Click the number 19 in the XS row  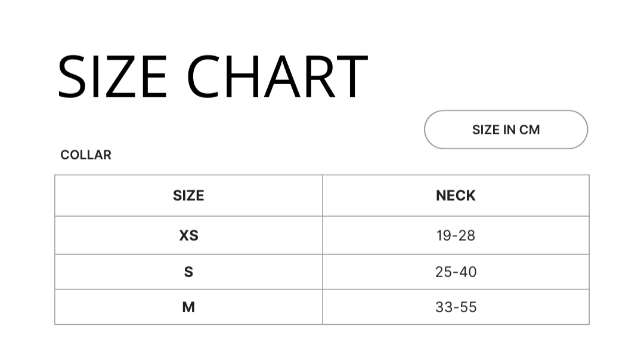[444, 236]
